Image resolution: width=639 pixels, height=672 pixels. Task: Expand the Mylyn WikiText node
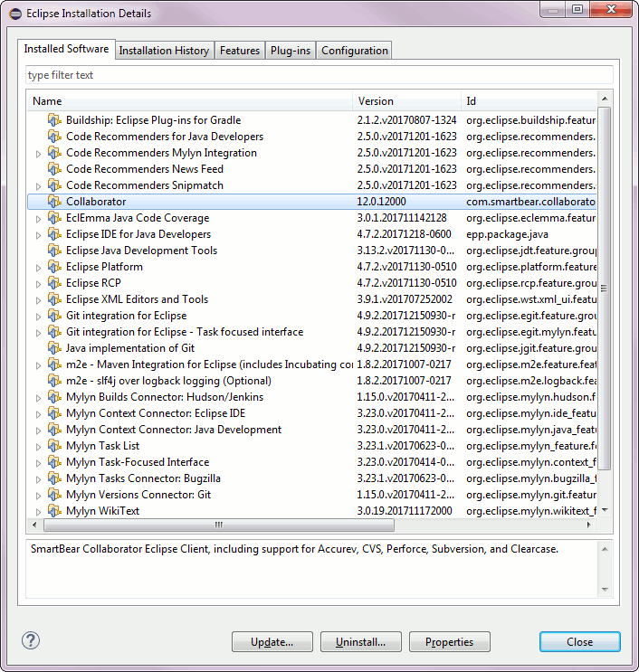pyautogui.click(x=38, y=512)
